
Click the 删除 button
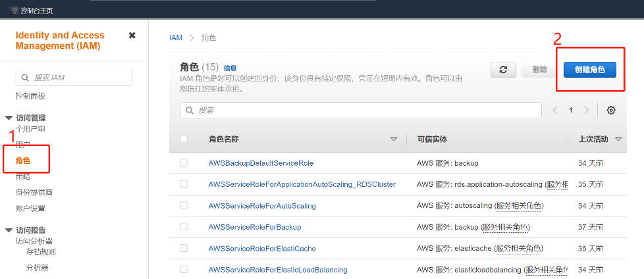click(x=539, y=70)
